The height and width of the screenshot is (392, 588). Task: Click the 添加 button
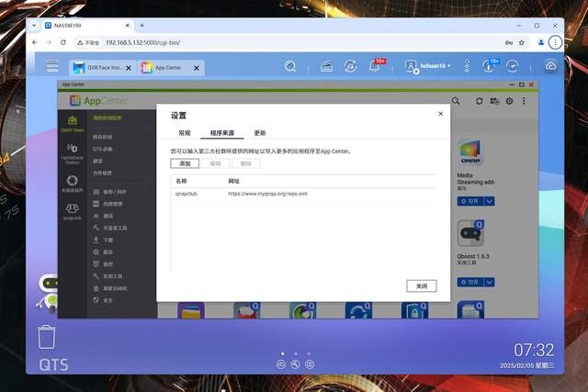click(185, 163)
